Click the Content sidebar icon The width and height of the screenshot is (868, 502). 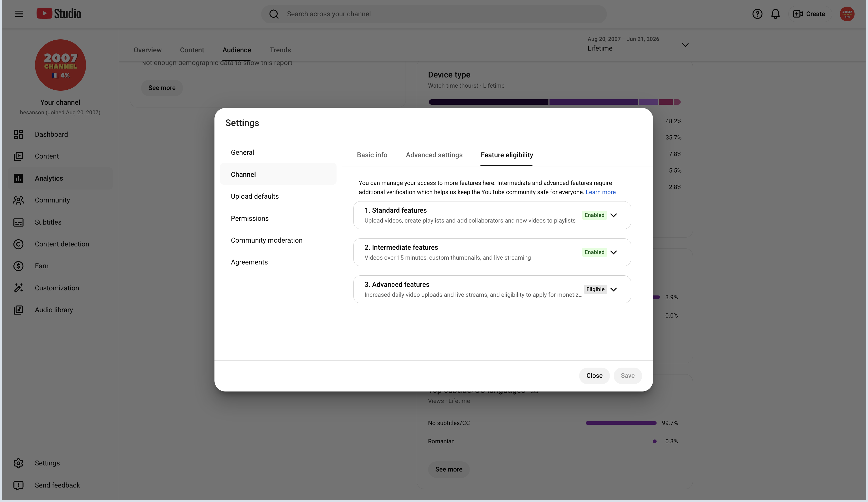pos(18,156)
